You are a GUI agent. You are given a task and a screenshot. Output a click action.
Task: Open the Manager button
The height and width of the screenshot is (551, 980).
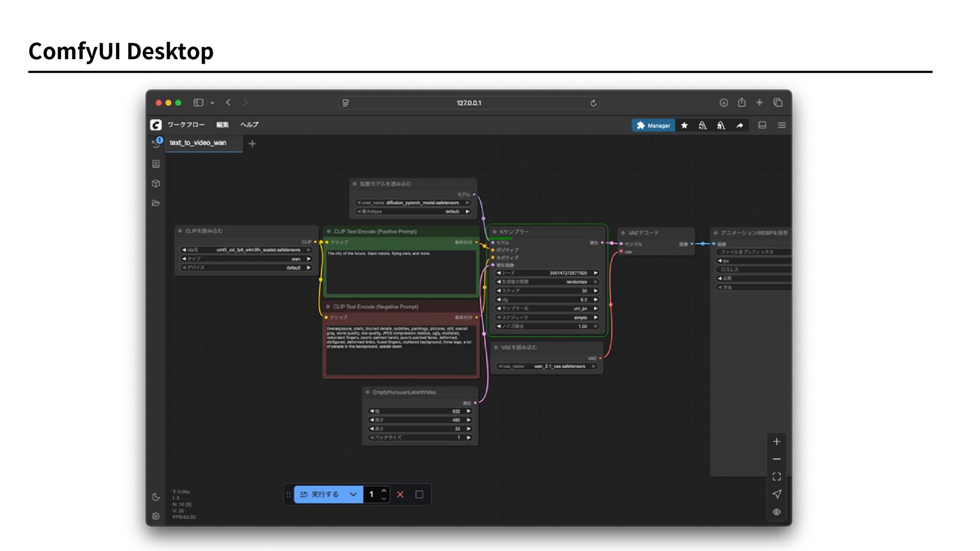653,126
